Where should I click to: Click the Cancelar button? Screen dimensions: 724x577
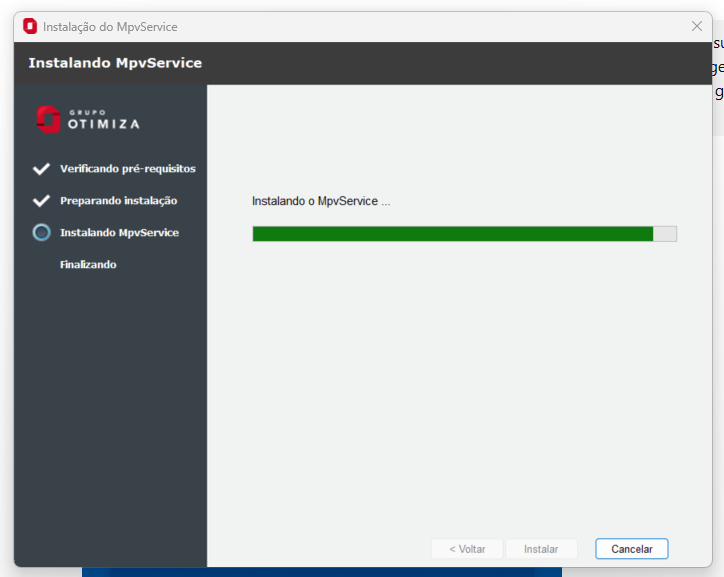point(631,549)
